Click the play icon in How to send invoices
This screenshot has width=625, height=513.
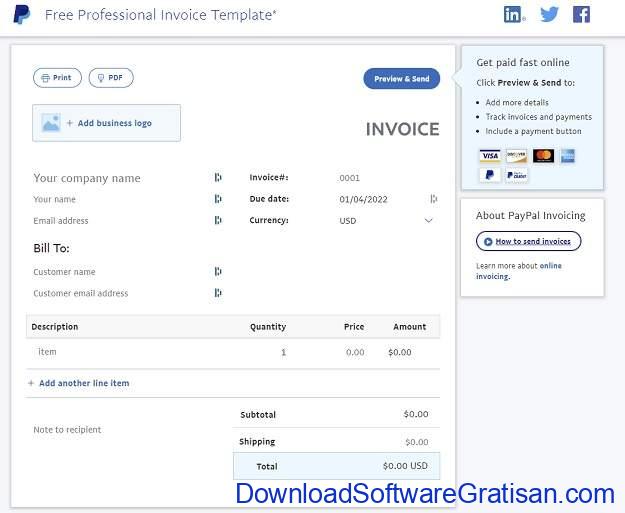[488, 242]
